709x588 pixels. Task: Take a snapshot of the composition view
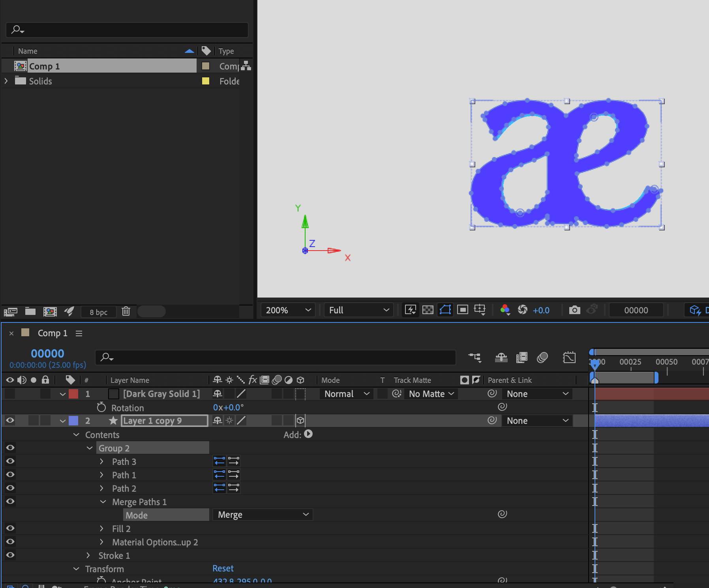[x=575, y=310]
